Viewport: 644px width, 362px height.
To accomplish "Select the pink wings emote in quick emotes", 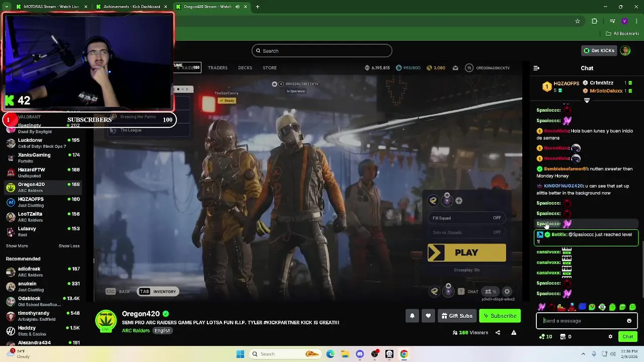I will click(541, 307).
